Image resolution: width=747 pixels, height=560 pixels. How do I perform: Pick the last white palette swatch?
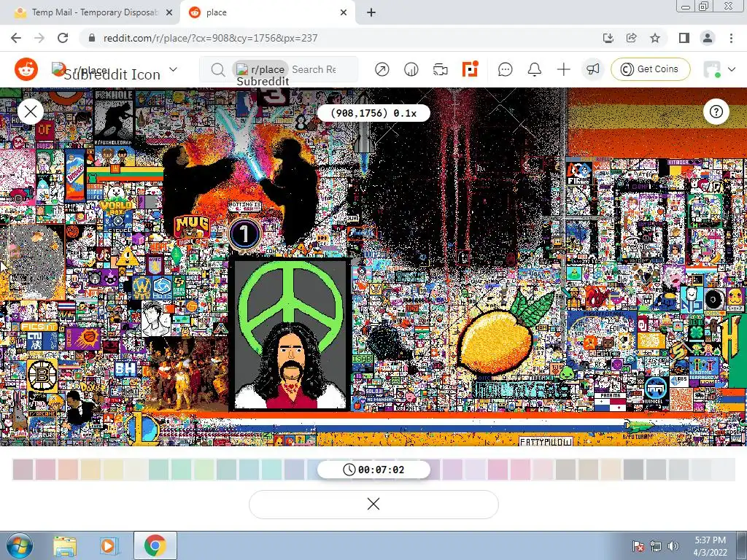click(724, 469)
